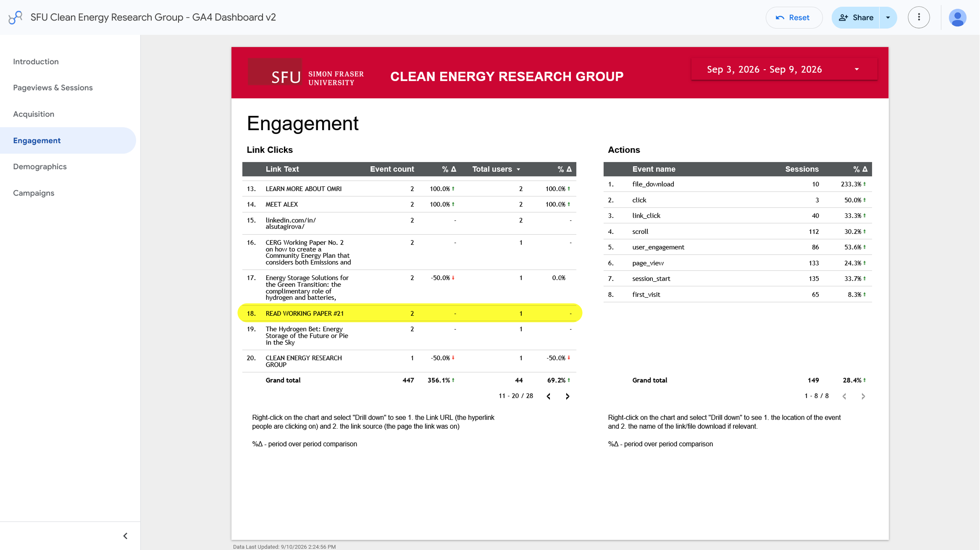The width and height of the screenshot is (980, 550).
Task: Select CLEAN ENERGY RESEARCH GROUP link row
Action: pos(409,361)
